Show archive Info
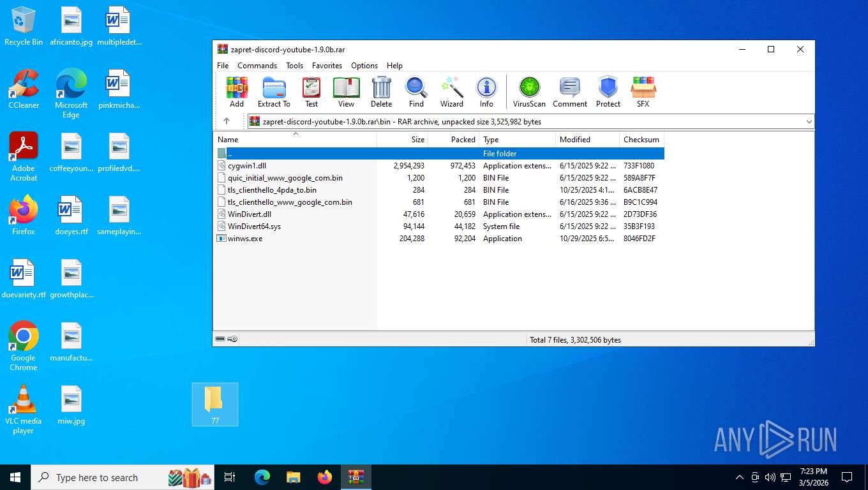This screenshot has height=490, width=868. (x=486, y=92)
